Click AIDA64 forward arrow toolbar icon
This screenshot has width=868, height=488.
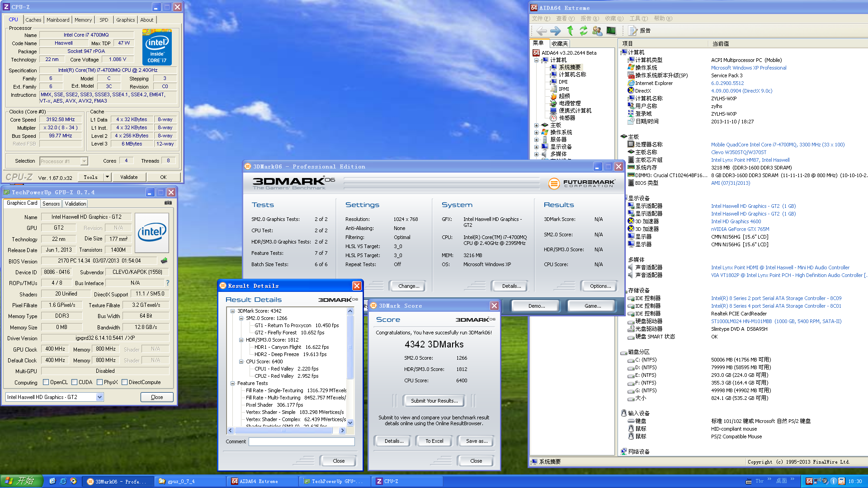556,31
